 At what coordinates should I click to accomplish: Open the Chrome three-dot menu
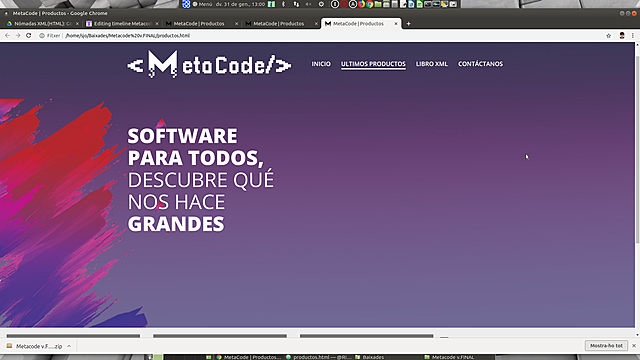point(633,36)
